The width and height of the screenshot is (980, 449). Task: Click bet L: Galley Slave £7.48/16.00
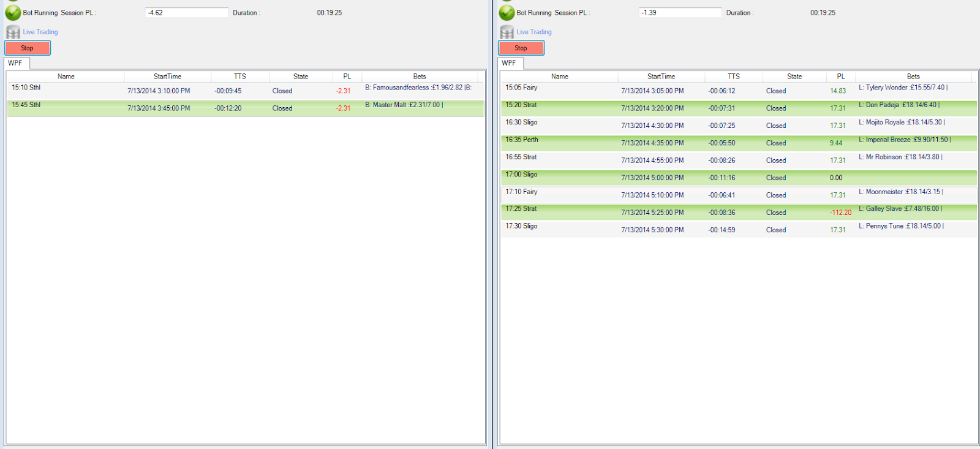900,209
